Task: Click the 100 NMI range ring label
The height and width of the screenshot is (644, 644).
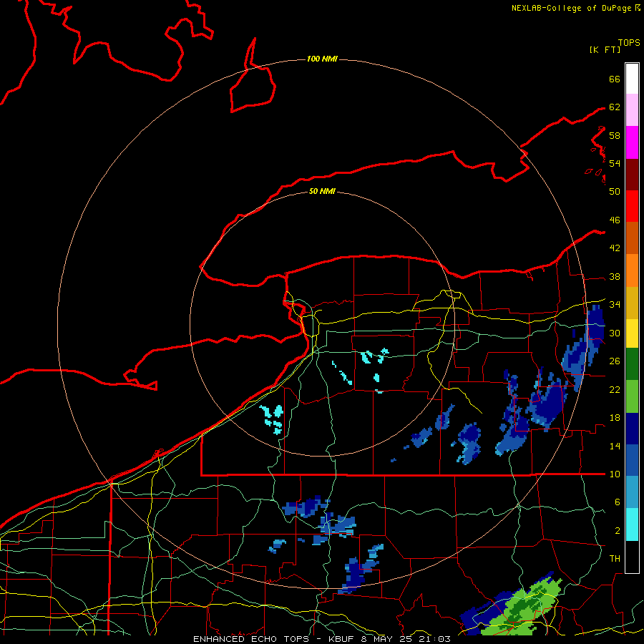Action: 322,59
